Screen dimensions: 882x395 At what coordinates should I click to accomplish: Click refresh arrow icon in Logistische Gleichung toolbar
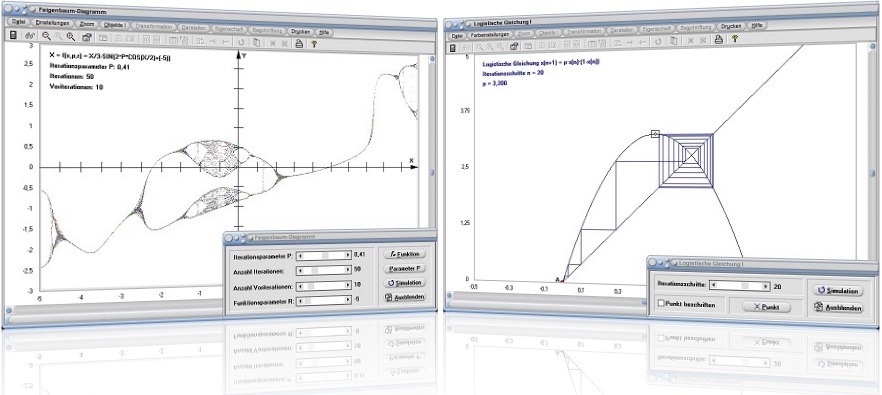(x=658, y=41)
